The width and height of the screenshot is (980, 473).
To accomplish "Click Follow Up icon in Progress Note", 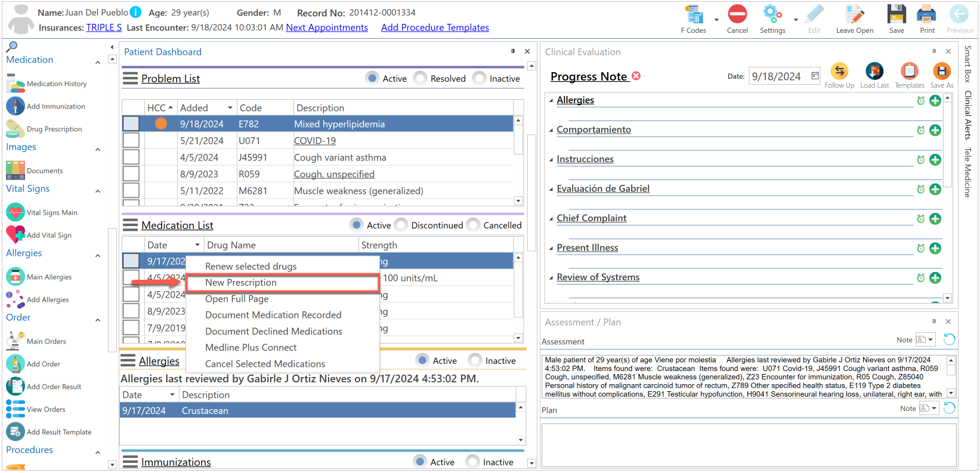I will [x=839, y=72].
